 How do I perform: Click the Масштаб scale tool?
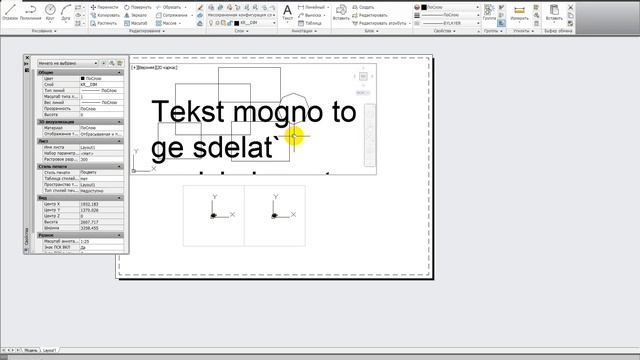pos(136,23)
